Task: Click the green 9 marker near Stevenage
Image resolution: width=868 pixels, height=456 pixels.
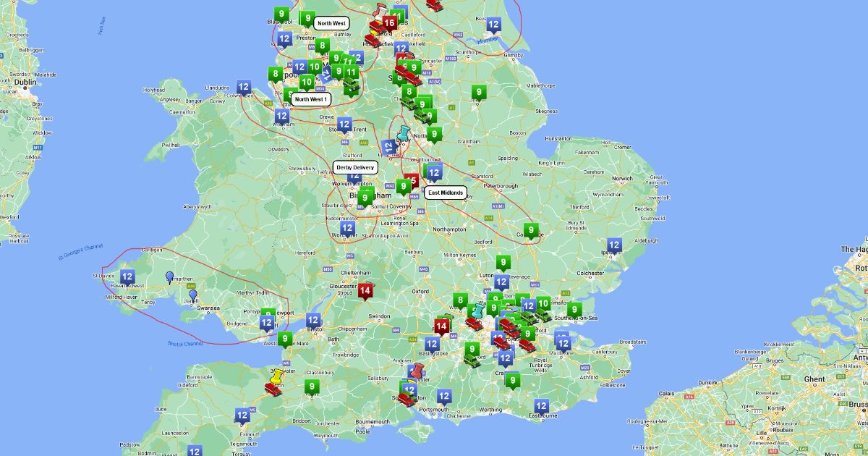Action: tap(503, 263)
